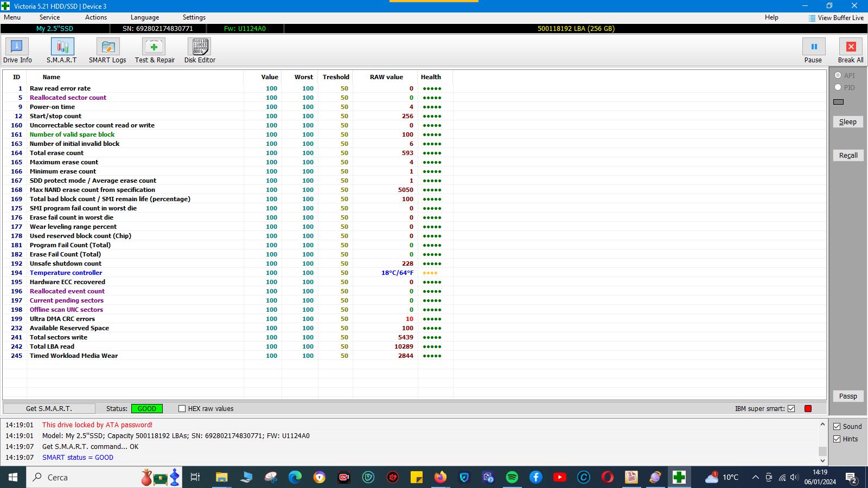Select the PIO radio button
Image resolution: width=868 pixels, height=488 pixels.
[838, 87]
